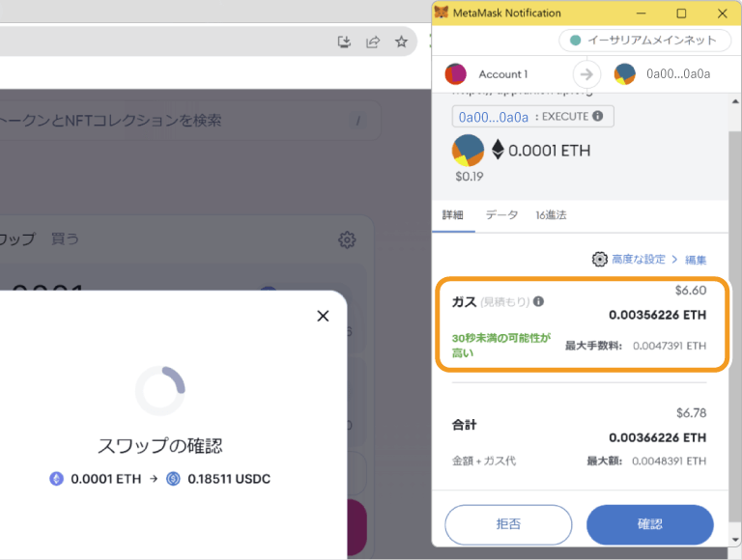742x560 pixels.
Task: Show gas estimate info tooltip icon
Action: click(538, 301)
